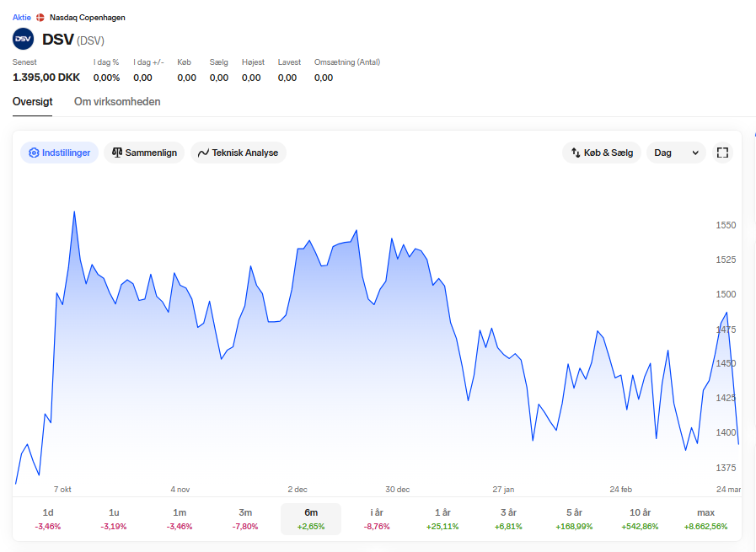Open fullscreen chart view icon
The width and height of the screenshot is (756, 552).
point(722,153)
